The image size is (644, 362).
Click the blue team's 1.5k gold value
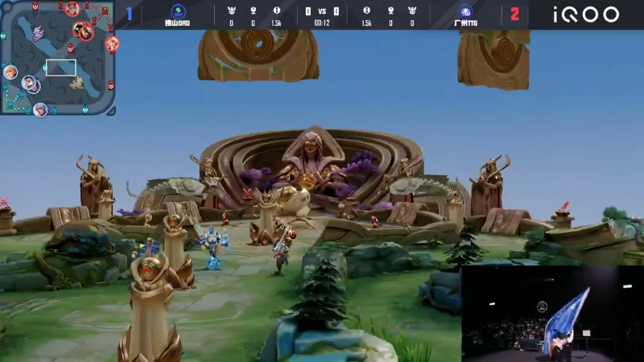click(276, 23)
